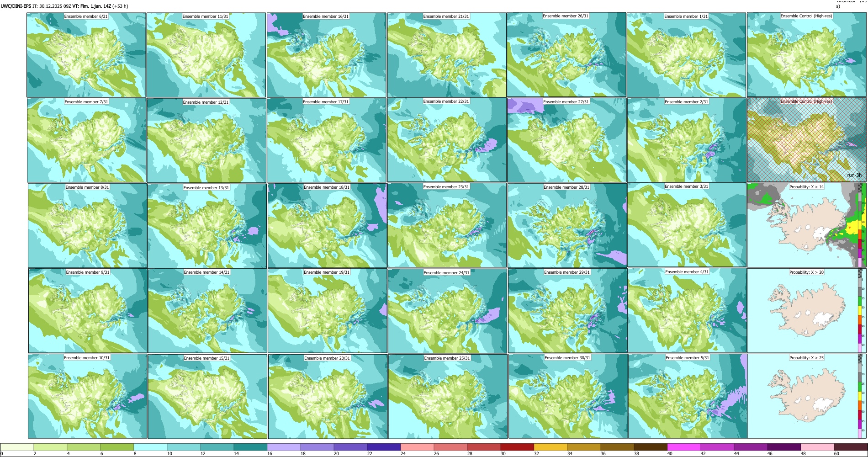868x457 pixels.
Task: Open Ensemble member 29/31 wind map
Action: (x=567, y=311)
